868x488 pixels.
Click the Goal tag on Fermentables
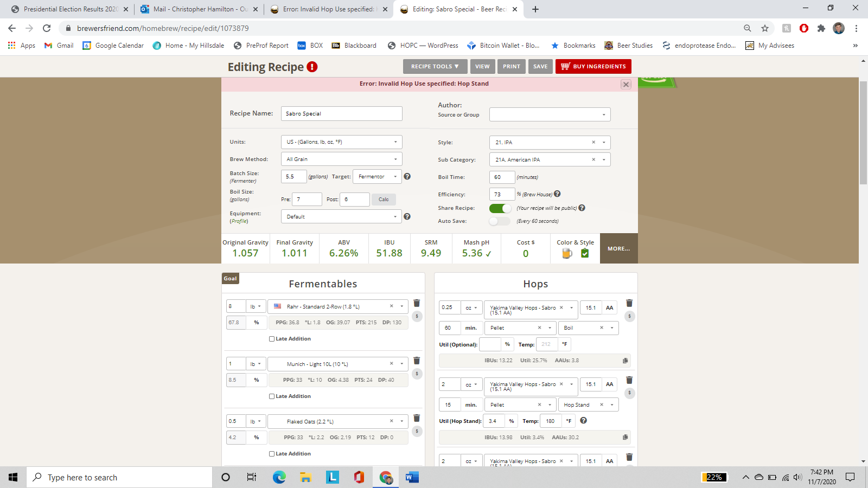[x=230, y=279]
